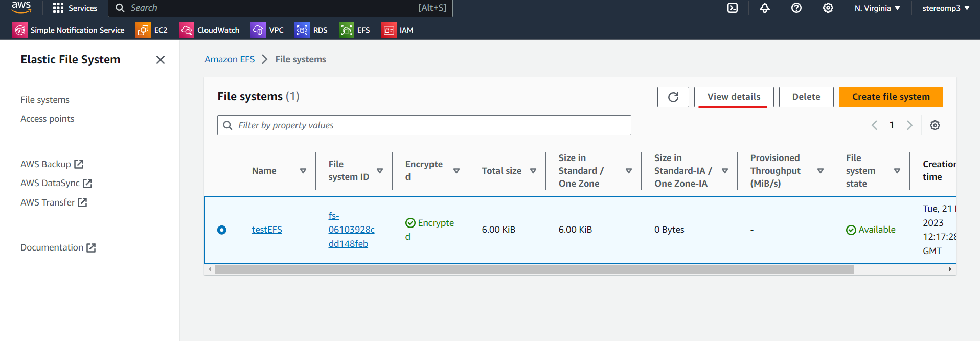Viewport: 980px width, 341px height.
Task: Open Access points in the sidebar
Action: click(47, 119)
